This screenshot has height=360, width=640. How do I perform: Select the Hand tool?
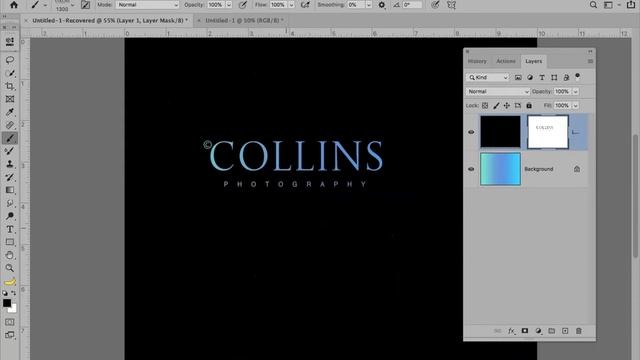[x=10, y=255]
